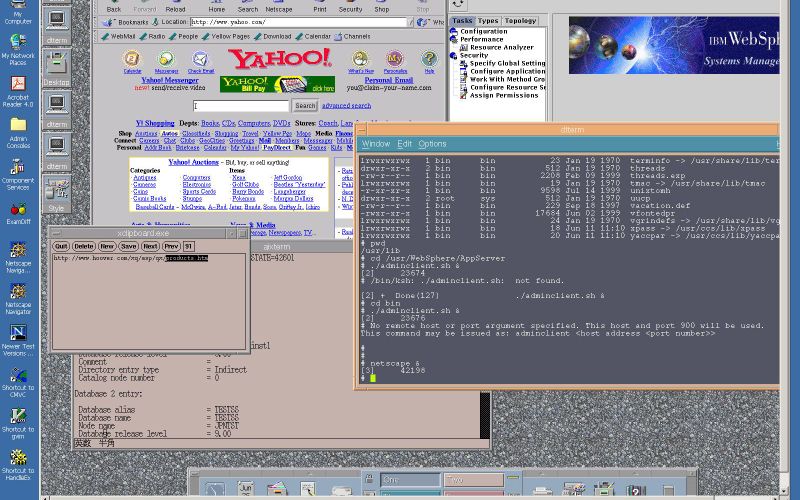Open the advanced search link

click(346, 106)
